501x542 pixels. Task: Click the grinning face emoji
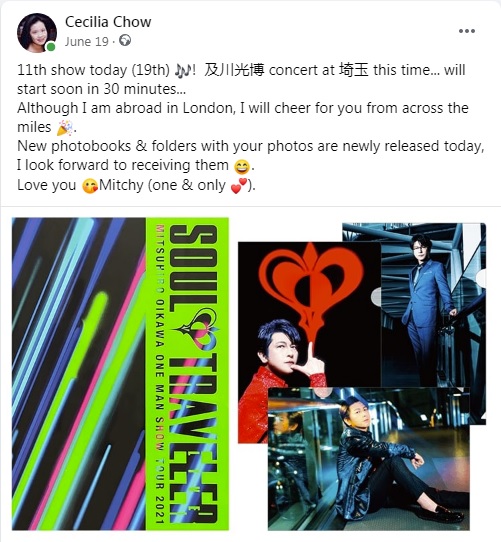click(242, 166)
